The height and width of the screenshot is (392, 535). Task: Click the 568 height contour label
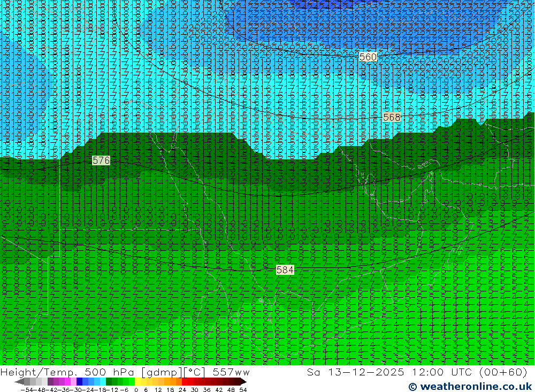pyautogui.click(x=392, y=118)
